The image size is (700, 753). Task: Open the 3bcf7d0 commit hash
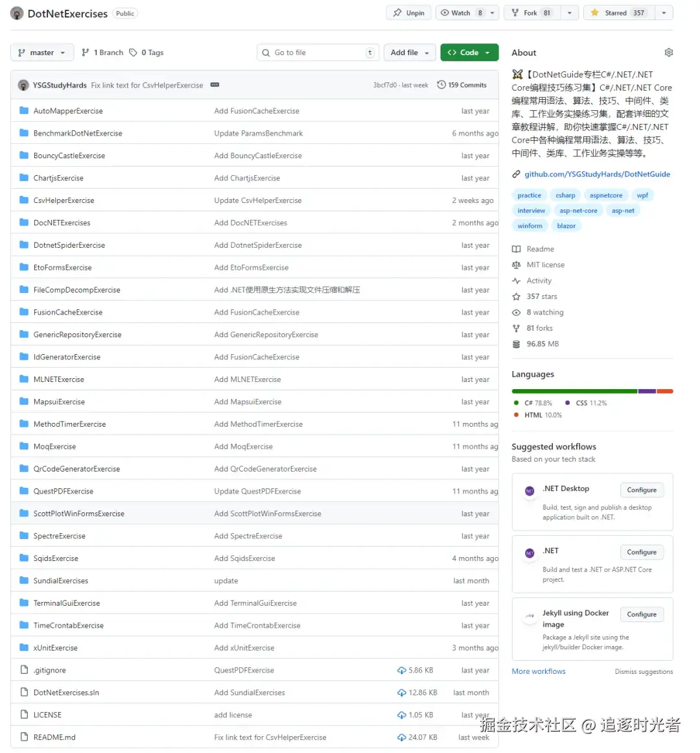pyautogui.click(x=385, y=85)
